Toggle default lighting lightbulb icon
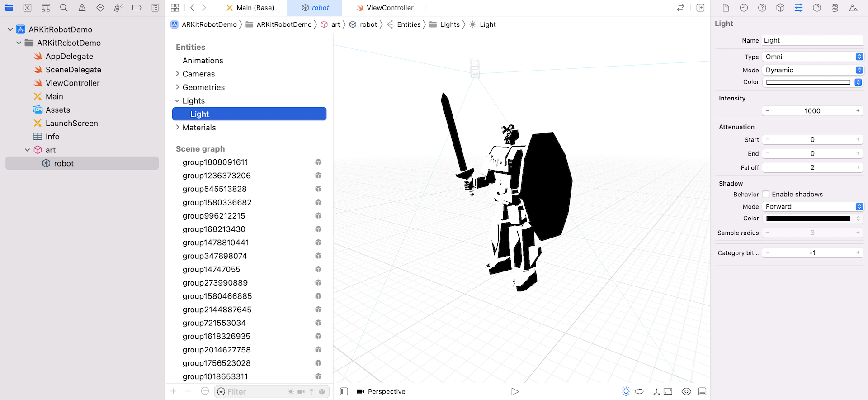This screenshot has height=400, width=868. tap(626, 391)
